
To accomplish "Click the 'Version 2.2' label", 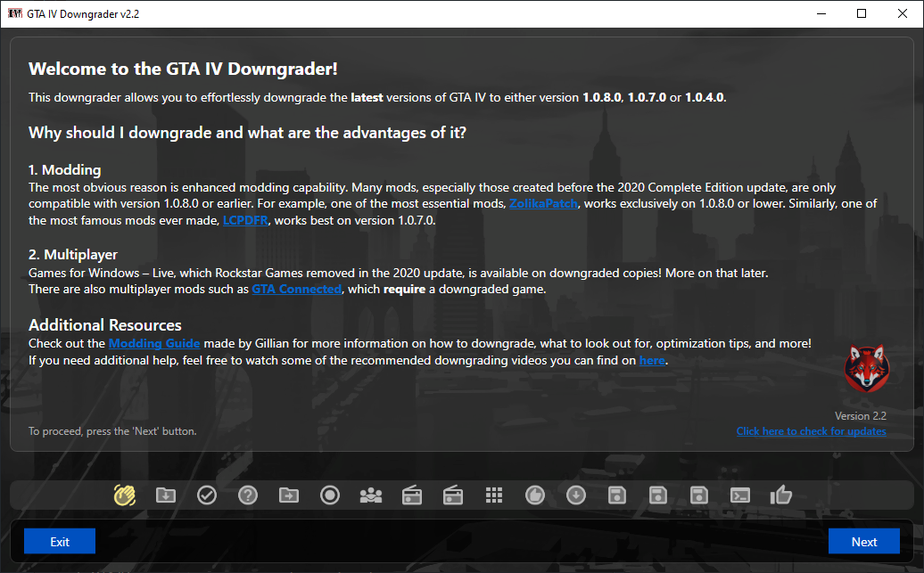I will (x=861, y=416).
